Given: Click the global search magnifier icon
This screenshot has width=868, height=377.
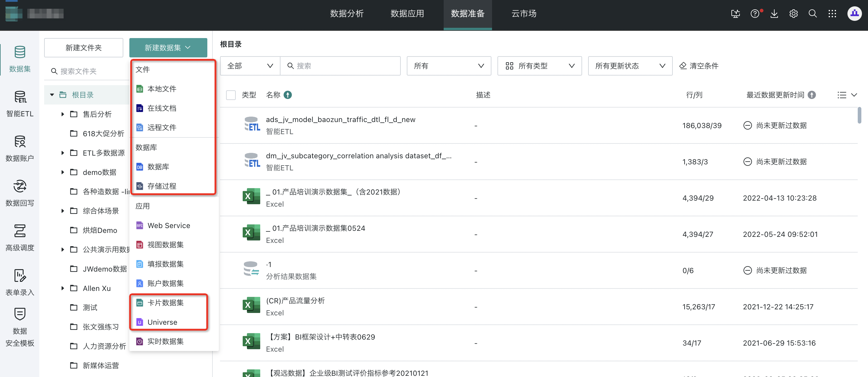Looking at the screenshot, I should pos(813,14).
